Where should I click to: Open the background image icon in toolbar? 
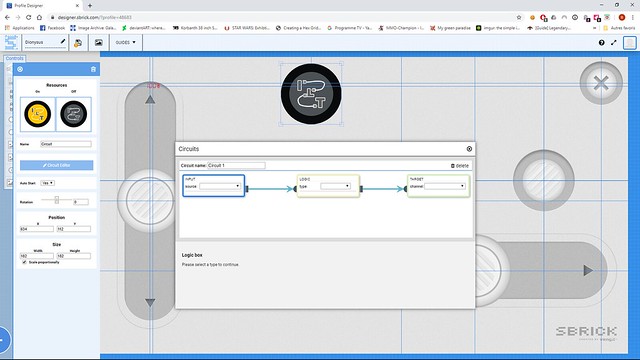99,42
